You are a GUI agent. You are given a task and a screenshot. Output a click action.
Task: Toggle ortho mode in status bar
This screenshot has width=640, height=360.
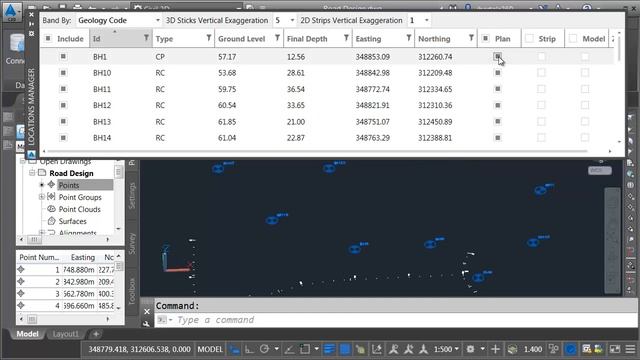tap(249, 349)
